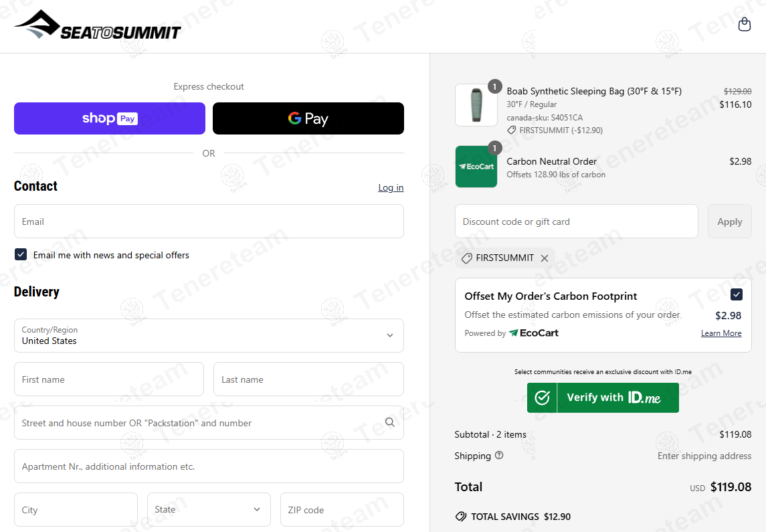The height and width of the screenshot is (532, 766).
Task: Open the shopping bag cart icon
Action: 744,25
